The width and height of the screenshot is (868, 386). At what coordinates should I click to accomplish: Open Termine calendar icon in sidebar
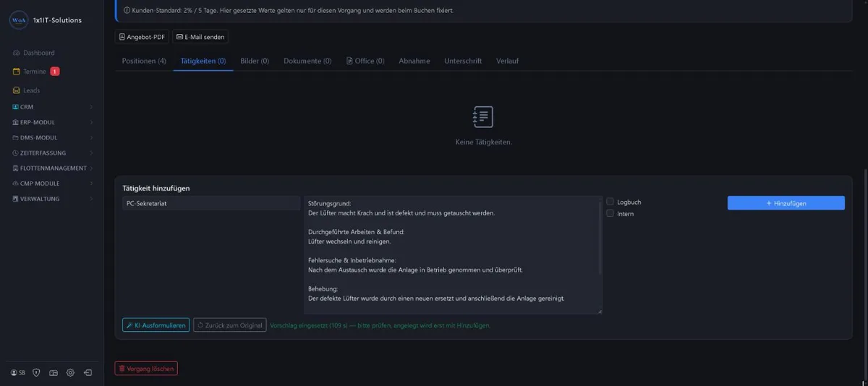tap(17, 72)
